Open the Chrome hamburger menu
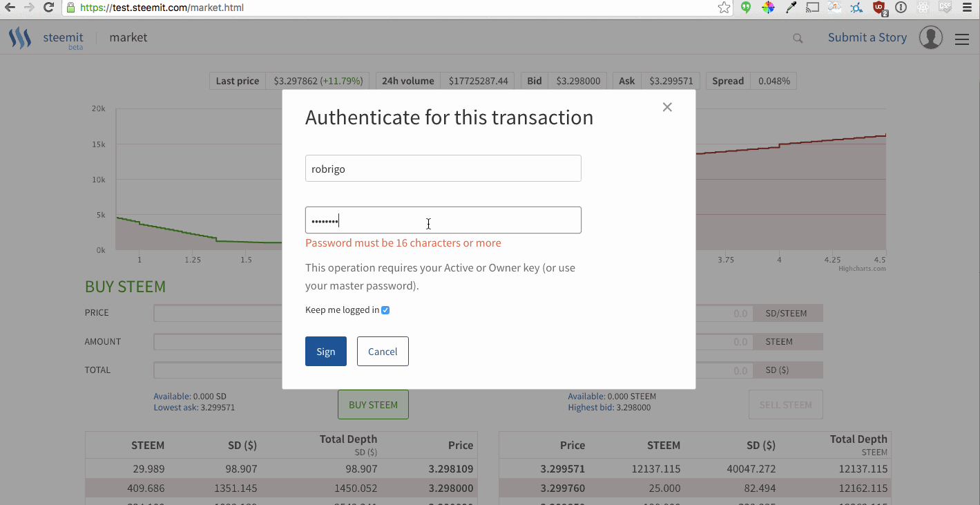Image resolution: width=980 pixels, height=505 pixels. click(968, 8)
